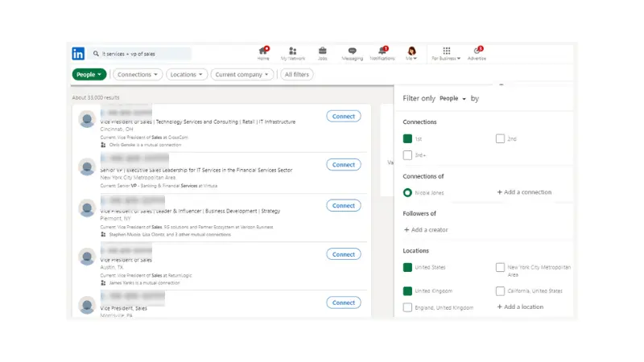Click 'About 33,000 results' text
Viewport: 644px width, 362px height.
pos(96,97)
